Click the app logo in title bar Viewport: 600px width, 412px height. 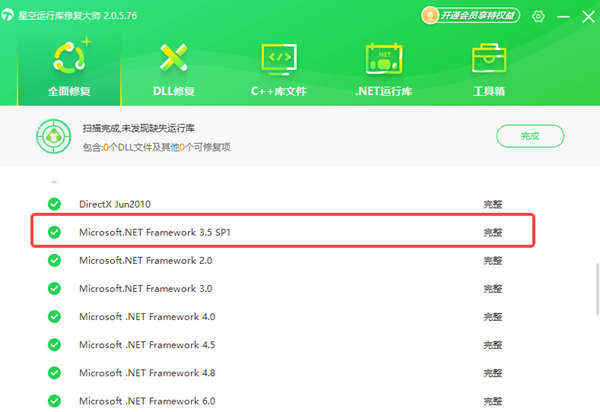click(7, 15)
